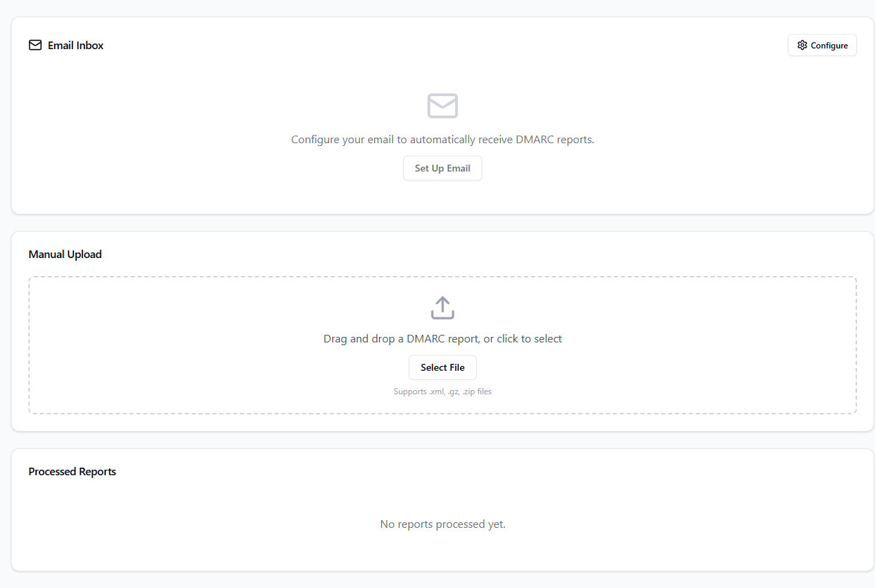This screenshot has height=588, width=875.
Task: Click the drag and drop instruction text
Action: (x=442, y=338)
